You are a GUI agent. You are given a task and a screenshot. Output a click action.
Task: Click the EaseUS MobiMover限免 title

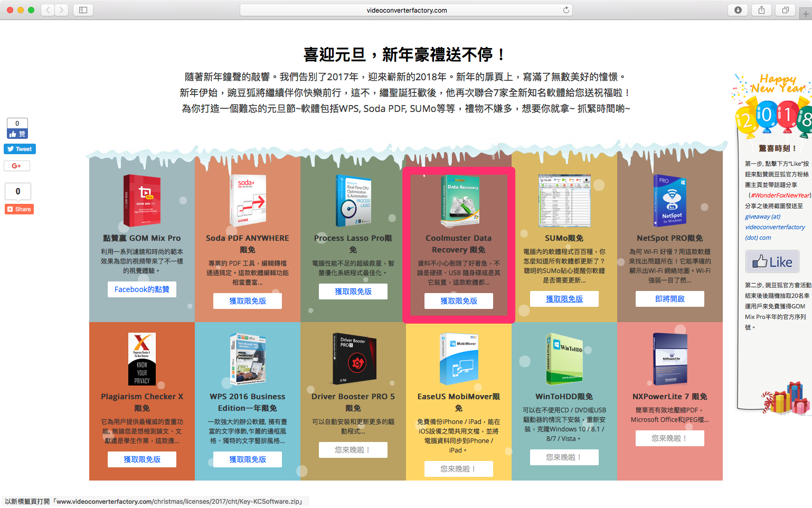459,402
